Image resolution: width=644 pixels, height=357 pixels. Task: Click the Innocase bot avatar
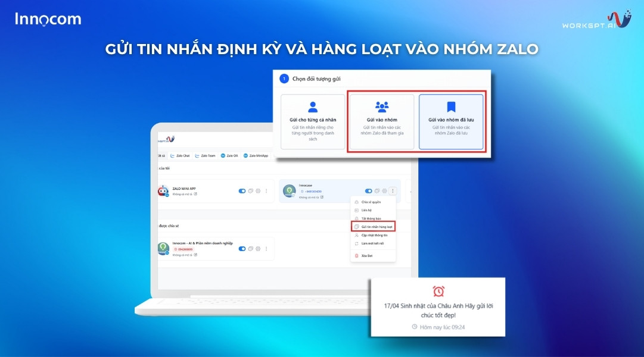tap(290, 191)
